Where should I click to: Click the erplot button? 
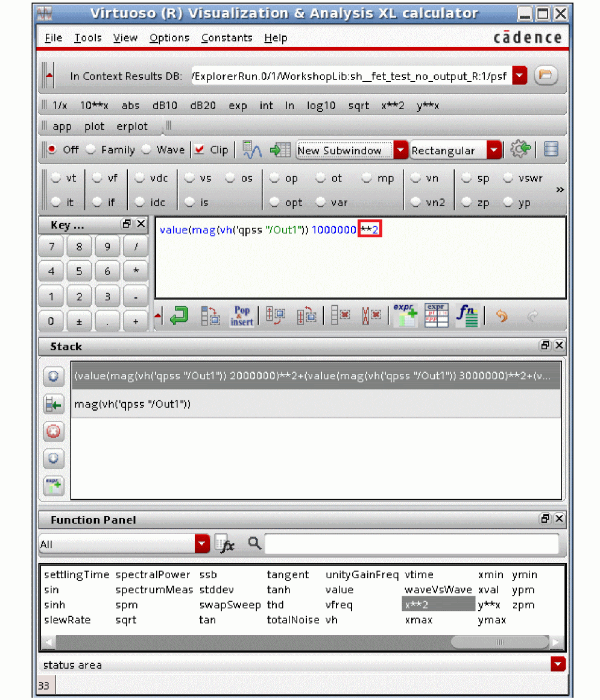pos(131,127)
